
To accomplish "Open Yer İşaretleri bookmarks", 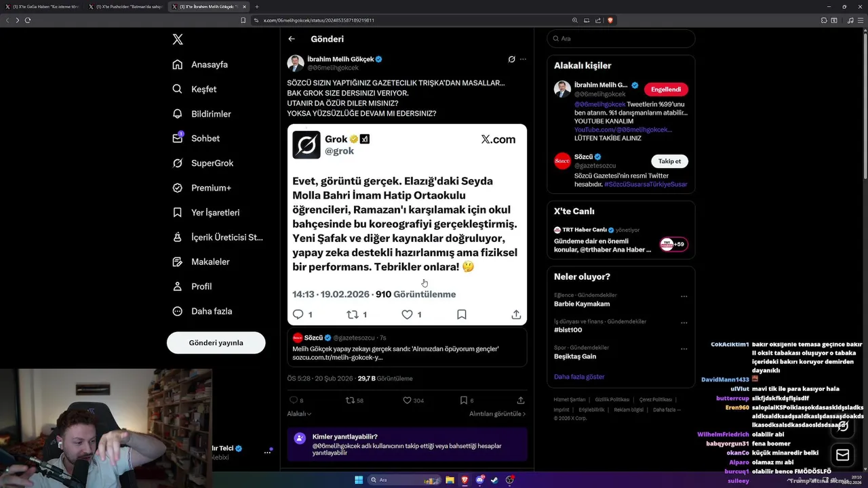I will pyautogui.click(x=206, y=212).
